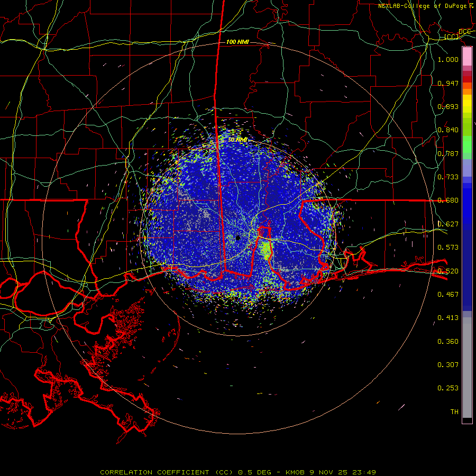
Task: Click the (CC) label above color bar
Action: point(452,37)
